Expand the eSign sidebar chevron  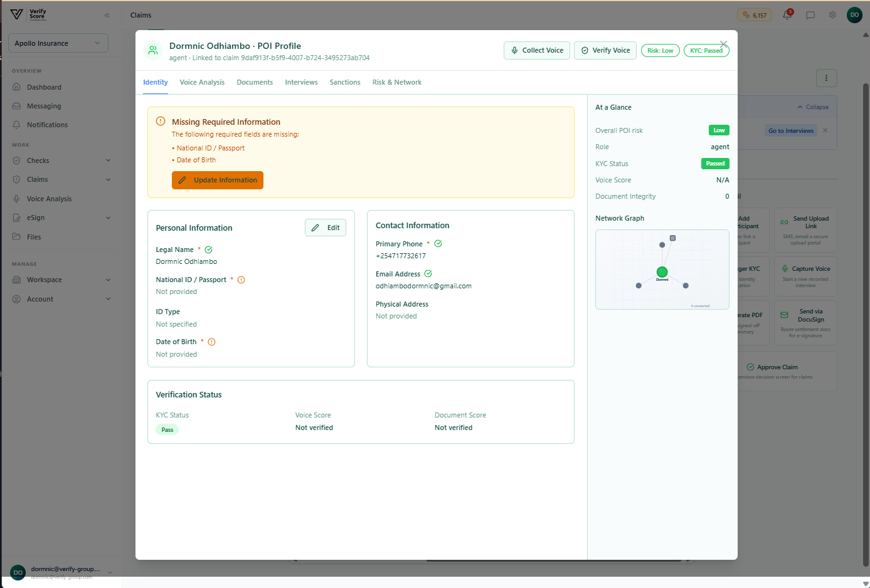click(108, 218)
